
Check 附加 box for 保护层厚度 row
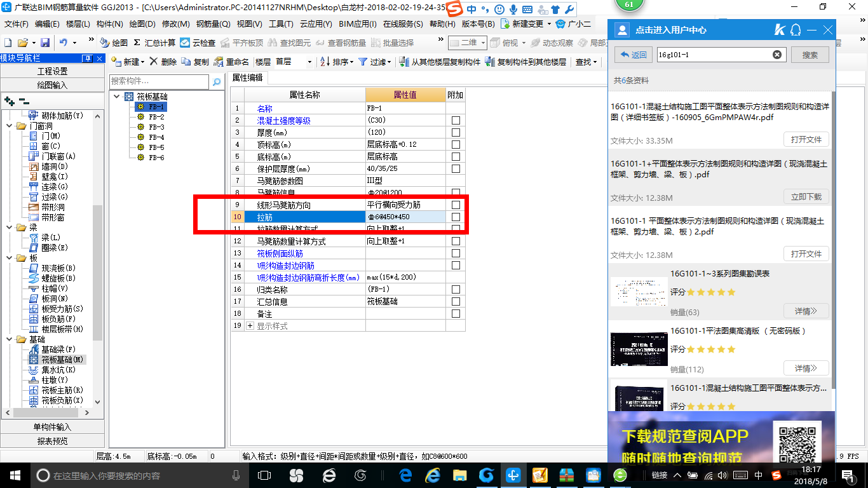456,168
